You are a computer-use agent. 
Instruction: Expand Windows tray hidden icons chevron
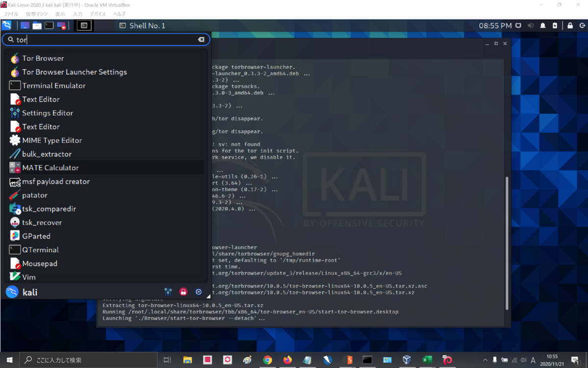coord(485,360)
